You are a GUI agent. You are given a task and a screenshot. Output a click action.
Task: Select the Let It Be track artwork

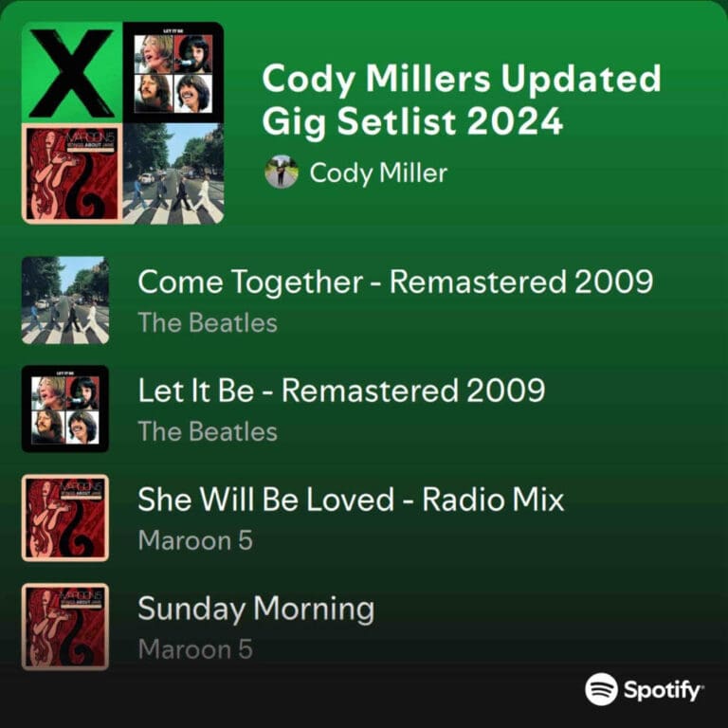coord(65,409)
